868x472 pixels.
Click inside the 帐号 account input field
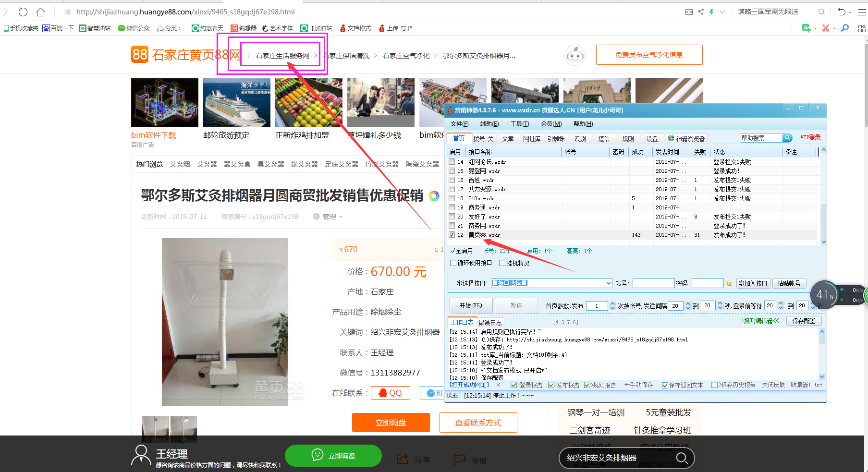(x=653, y=283)
